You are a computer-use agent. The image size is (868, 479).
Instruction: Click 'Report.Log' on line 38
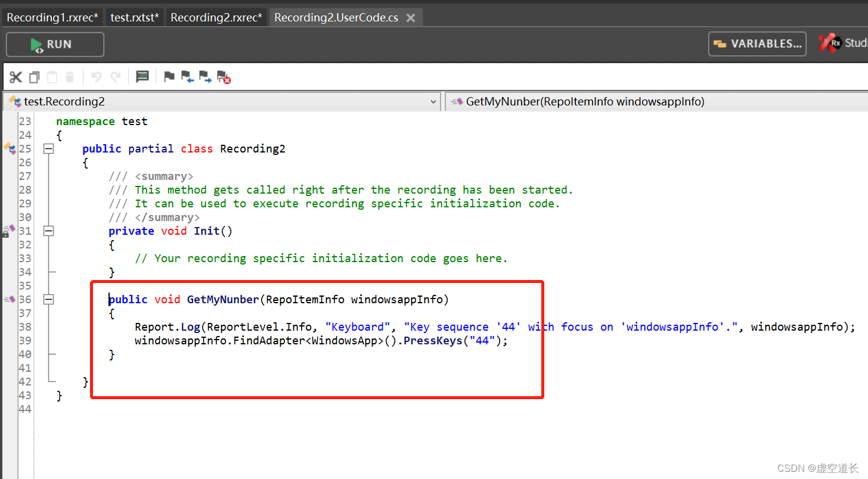pos(168,327)
